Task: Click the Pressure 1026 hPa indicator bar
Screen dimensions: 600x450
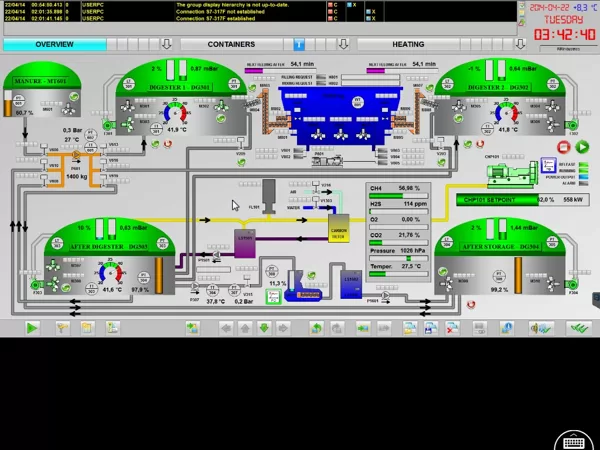Action: coord(398,258)
